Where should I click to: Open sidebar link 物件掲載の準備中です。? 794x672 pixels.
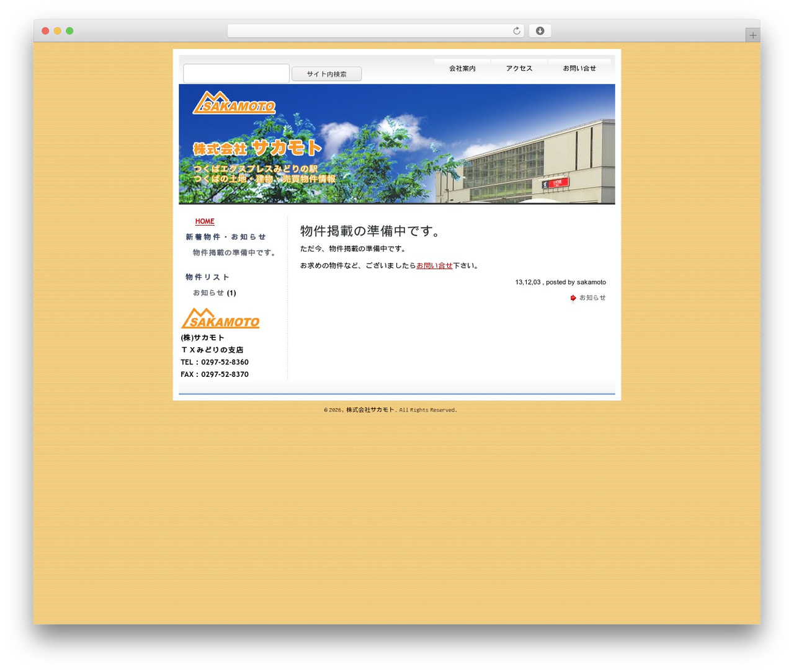point(234,253)
